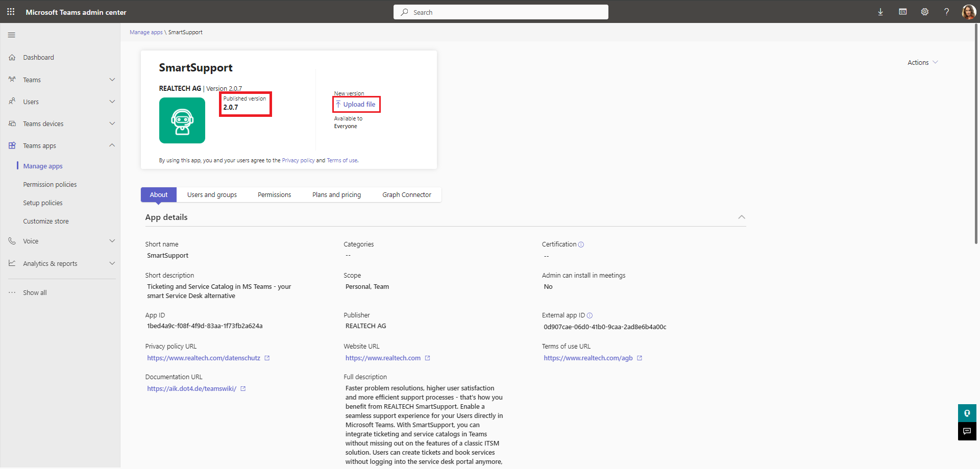Click the App ID value text

205,326
